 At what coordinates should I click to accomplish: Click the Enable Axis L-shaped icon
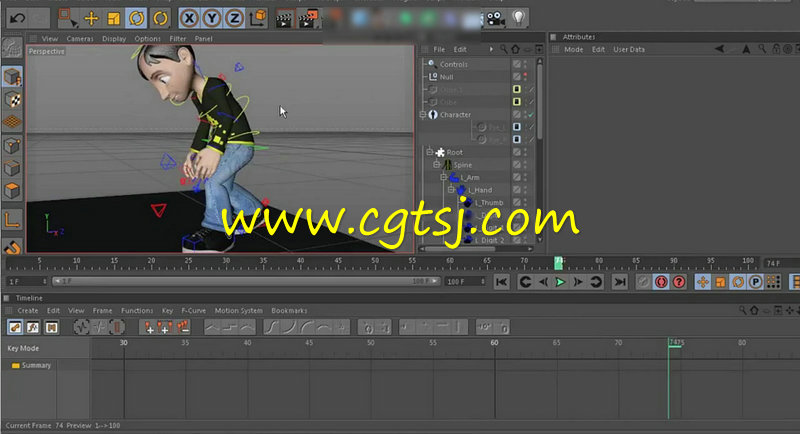12,220
